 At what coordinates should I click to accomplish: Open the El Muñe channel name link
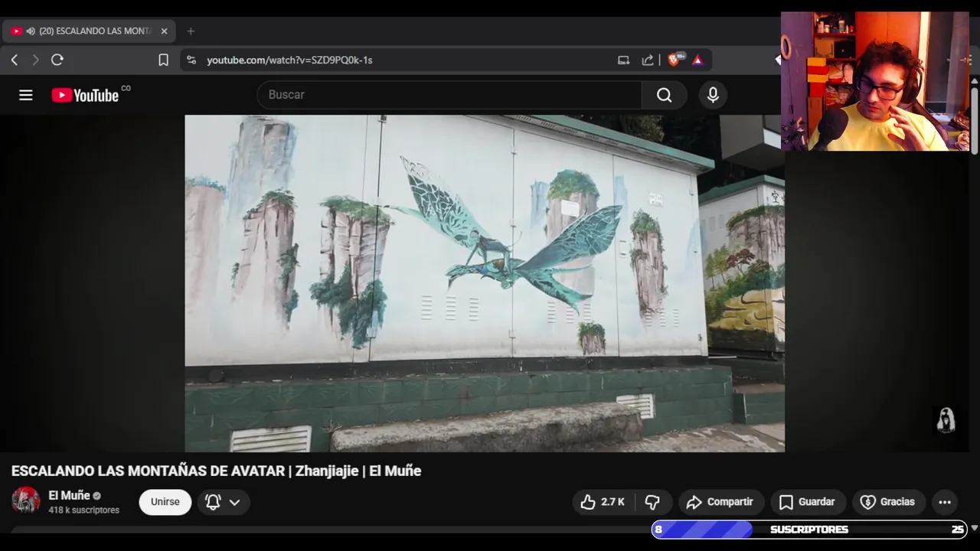[x=69, y=495]
